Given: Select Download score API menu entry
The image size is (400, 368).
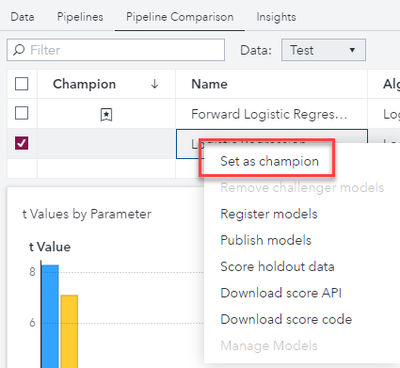Looking at the screenshot, I should coord(281,293).
